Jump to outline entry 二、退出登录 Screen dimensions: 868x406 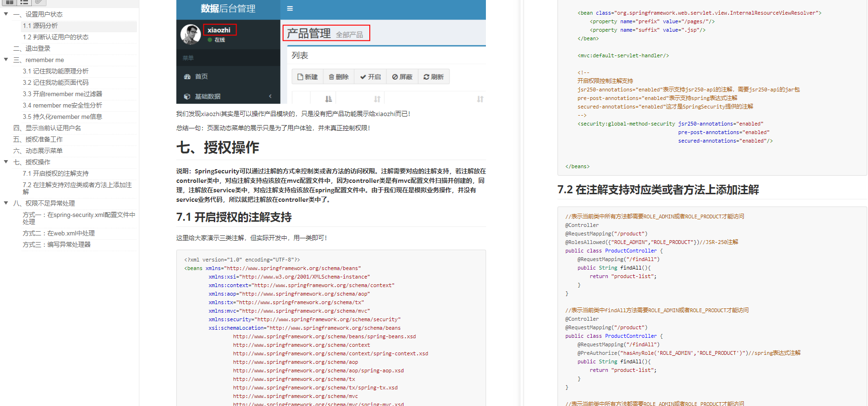point(32,48)
